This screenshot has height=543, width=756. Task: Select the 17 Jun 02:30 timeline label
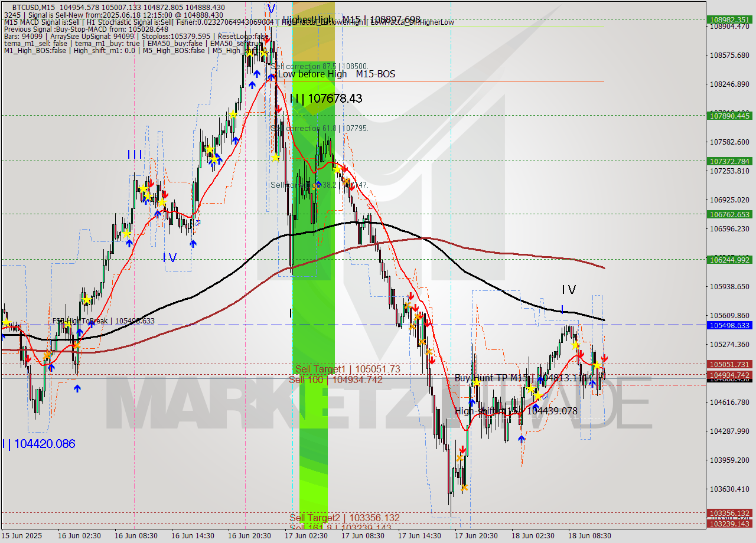307,536
